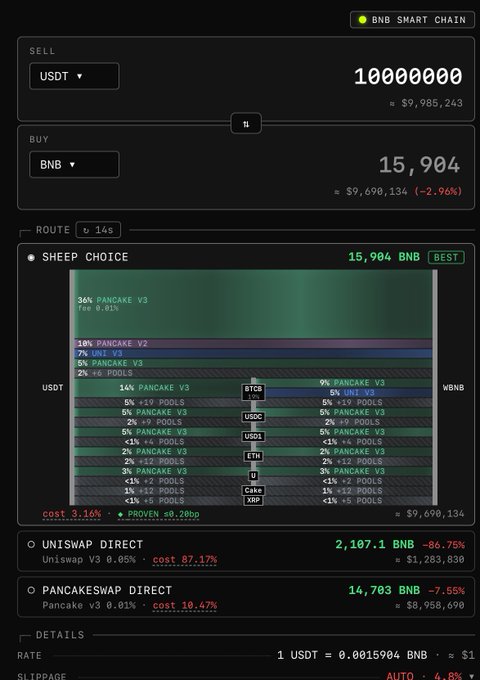Open the USDT sell token dropdown

74,76
